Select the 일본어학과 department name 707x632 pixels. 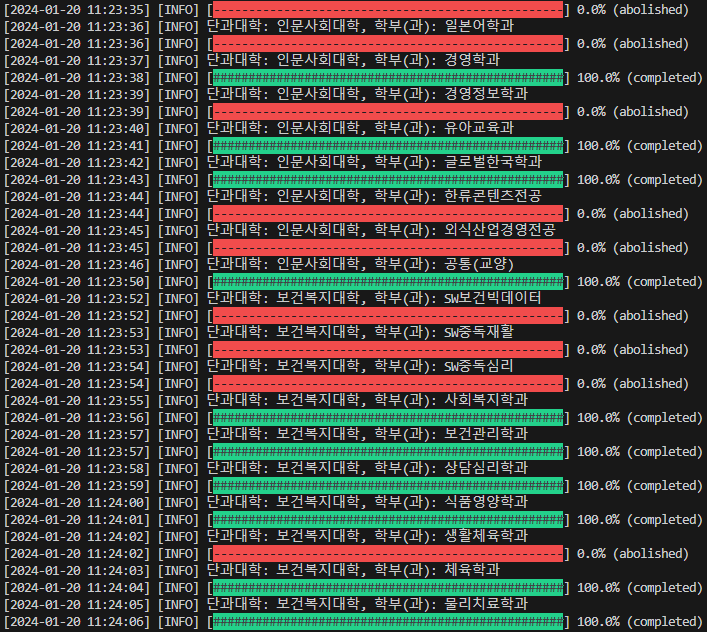coord(479,26)
